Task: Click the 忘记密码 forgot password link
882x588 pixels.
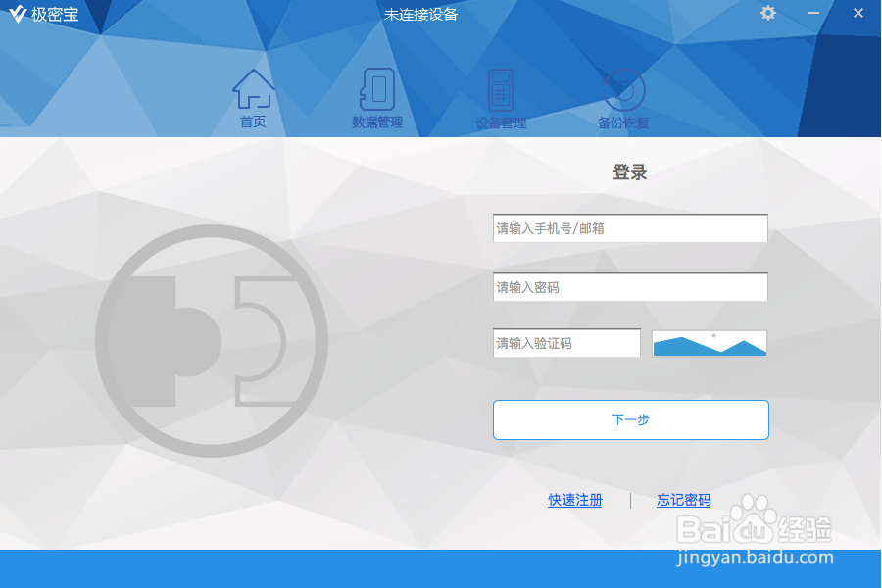Action: tap(683, 500)
